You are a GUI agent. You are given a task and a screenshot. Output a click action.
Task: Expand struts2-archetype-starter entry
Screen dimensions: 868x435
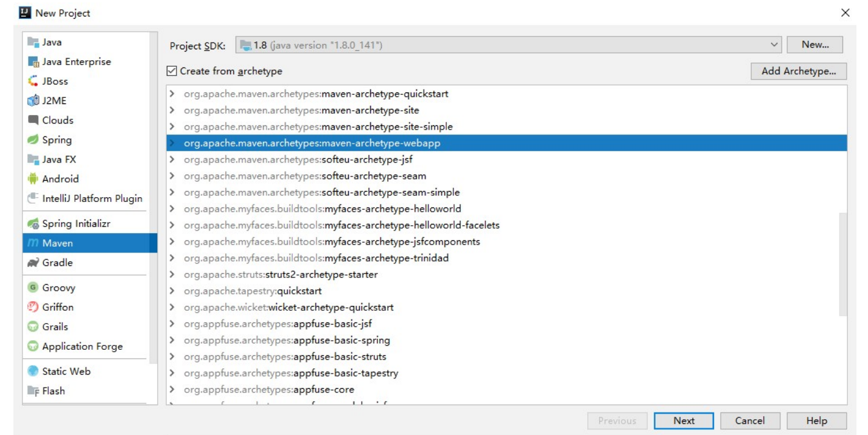pyautogui.click(x=172, y=274)
